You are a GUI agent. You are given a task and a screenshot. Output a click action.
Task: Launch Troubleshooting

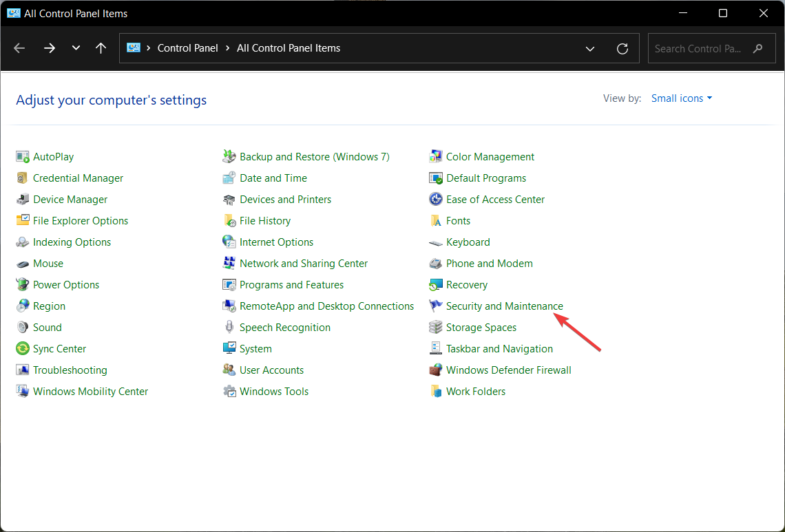point(69,370)
